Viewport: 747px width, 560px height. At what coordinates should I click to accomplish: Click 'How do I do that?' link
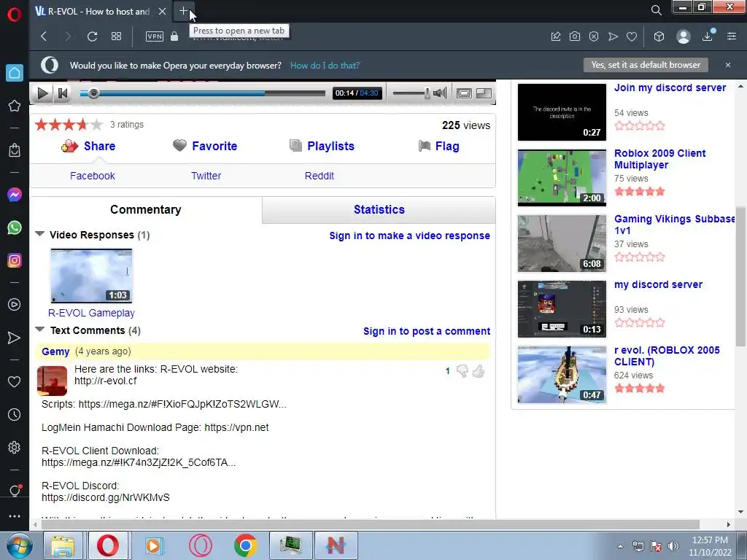tap(325, 65)
